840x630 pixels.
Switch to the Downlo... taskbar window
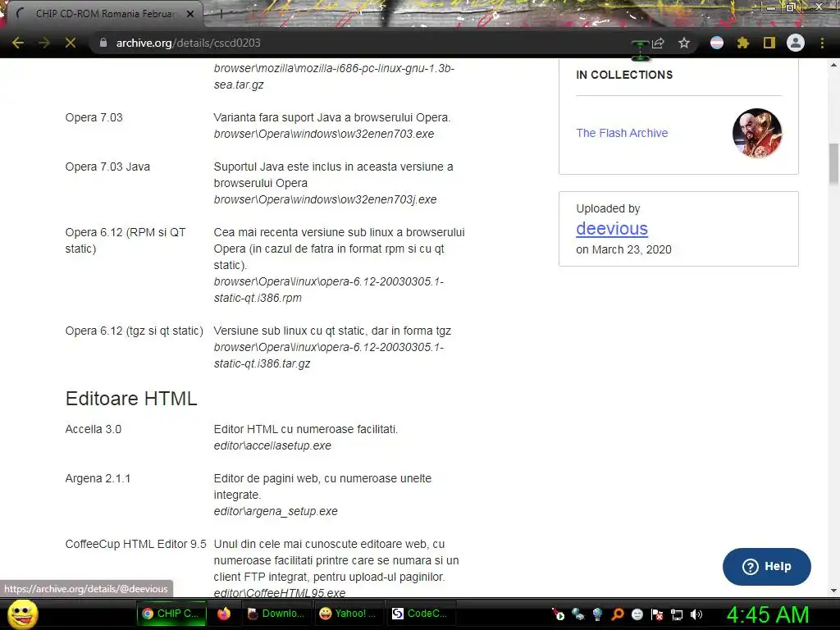click(277, 614)
